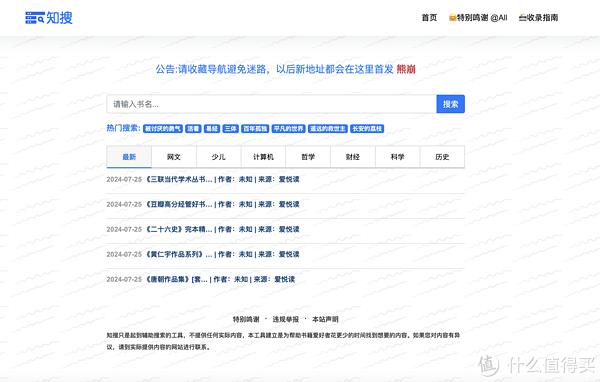Click the 热门搜索 label

[123, 128]
